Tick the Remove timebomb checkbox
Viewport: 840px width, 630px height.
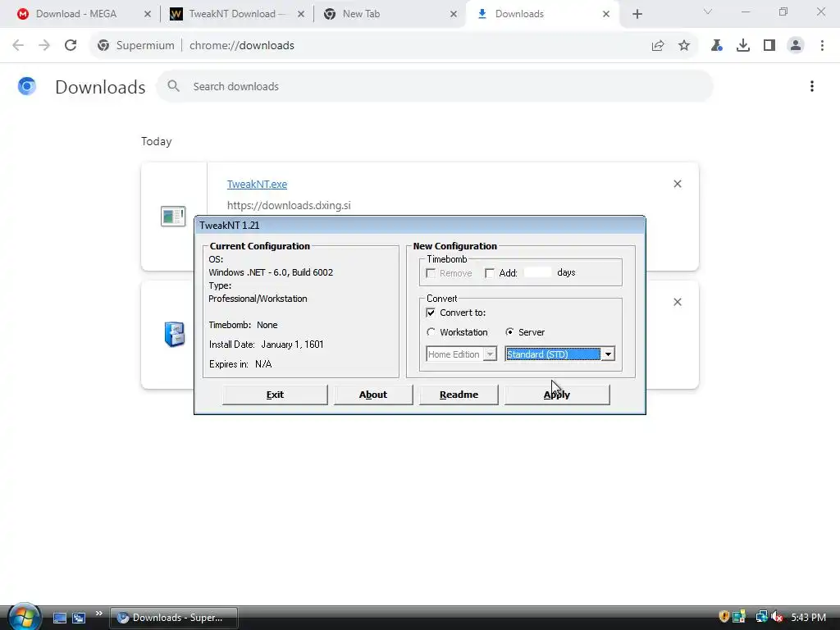coord(431,273)
